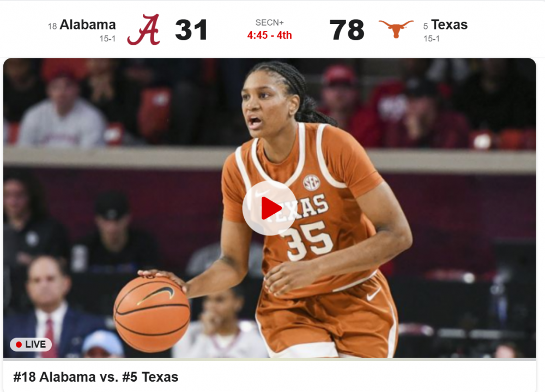Open the Alabama team name link
This screenshot has width=545, height=392.
click(88, 25)
